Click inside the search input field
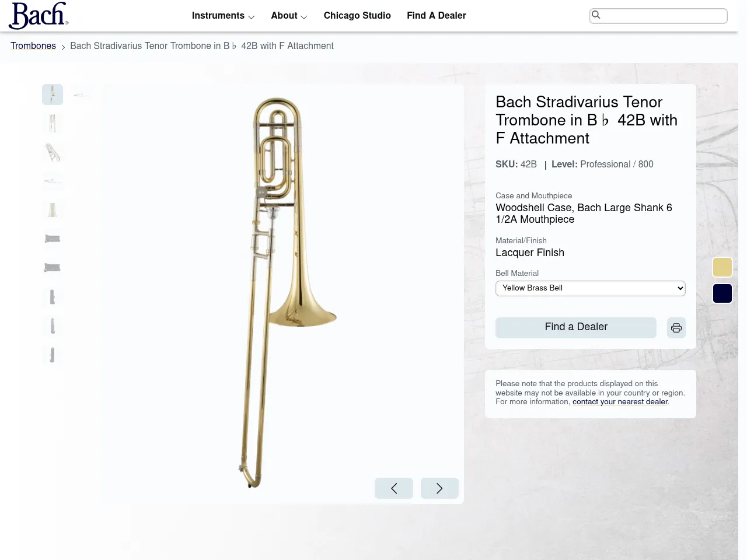Image resolution: width=747 pixels, height=560 pixels. [658, 16]
